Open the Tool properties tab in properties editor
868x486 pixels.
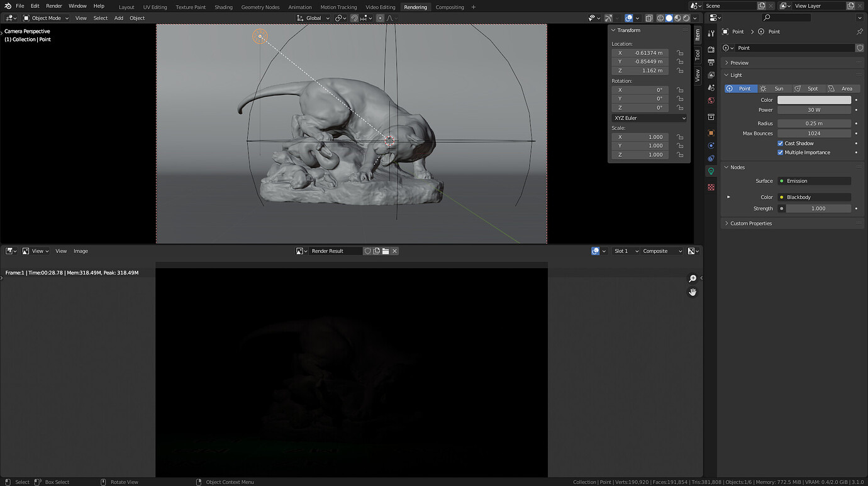click(711, 33)
